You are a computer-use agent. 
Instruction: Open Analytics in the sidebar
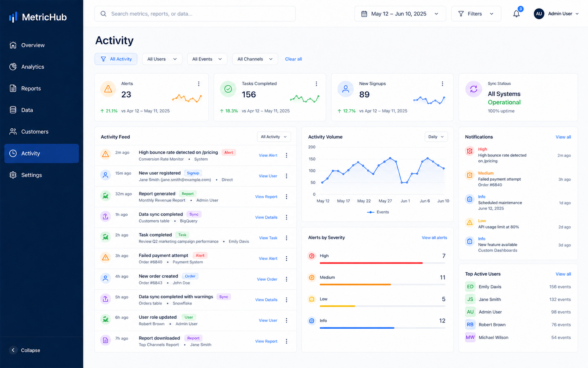tap(42, 67)
